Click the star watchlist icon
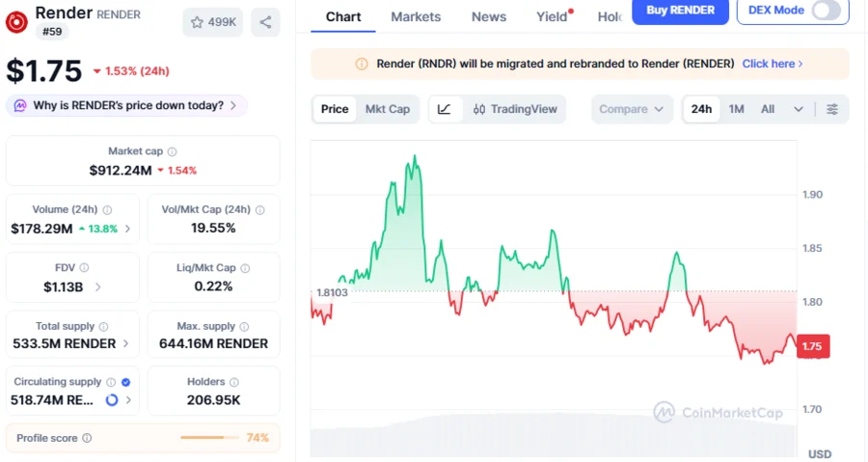The height and width of the screenshot is (462, 868). pos(197,22)
